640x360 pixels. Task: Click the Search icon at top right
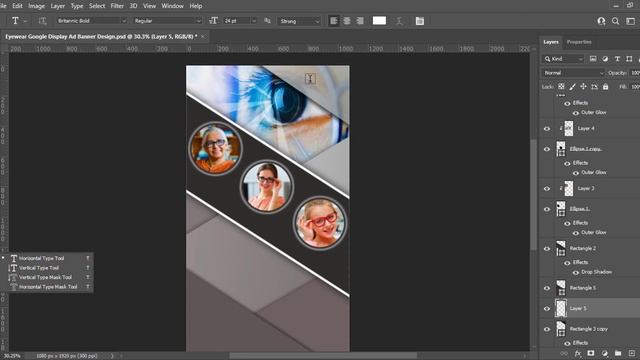click(x=615, y=21)
